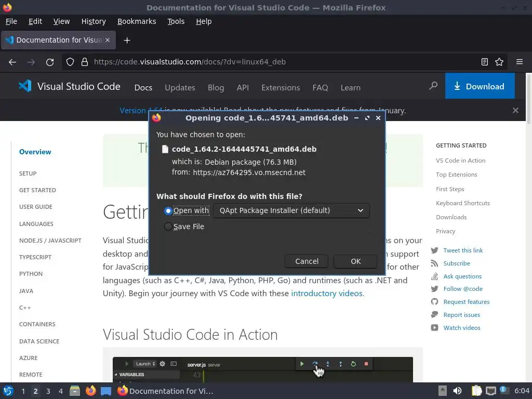Click OK in the download dialog
This screenshot has width=532, height=399.
coord(355,261)
